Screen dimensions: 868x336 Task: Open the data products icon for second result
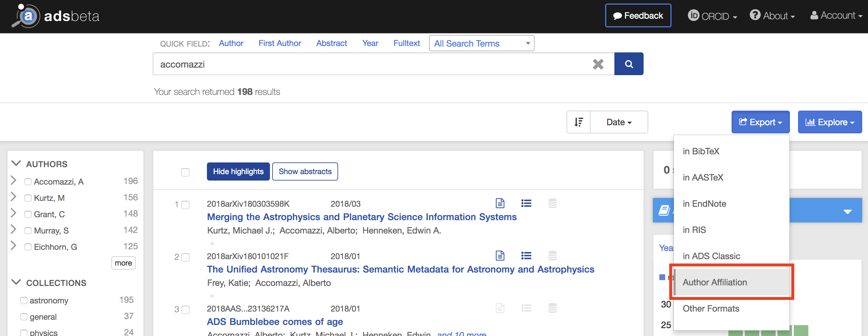(552, 256)
